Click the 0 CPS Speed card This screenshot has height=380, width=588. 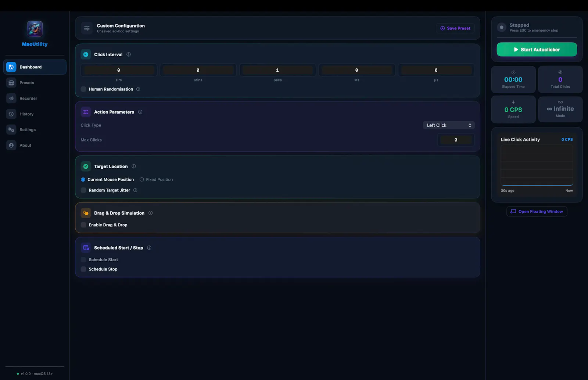coord(513,110)
